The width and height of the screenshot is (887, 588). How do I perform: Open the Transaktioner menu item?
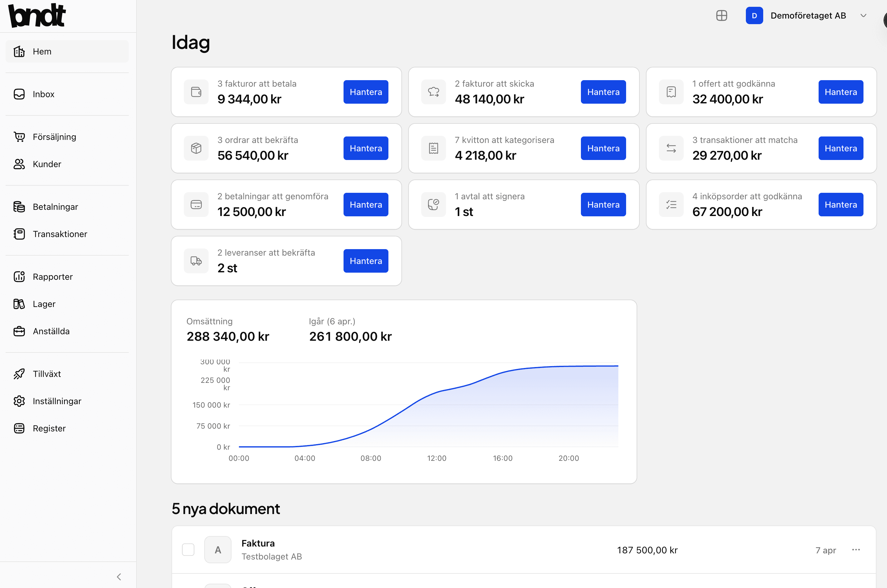click(60, 234)
